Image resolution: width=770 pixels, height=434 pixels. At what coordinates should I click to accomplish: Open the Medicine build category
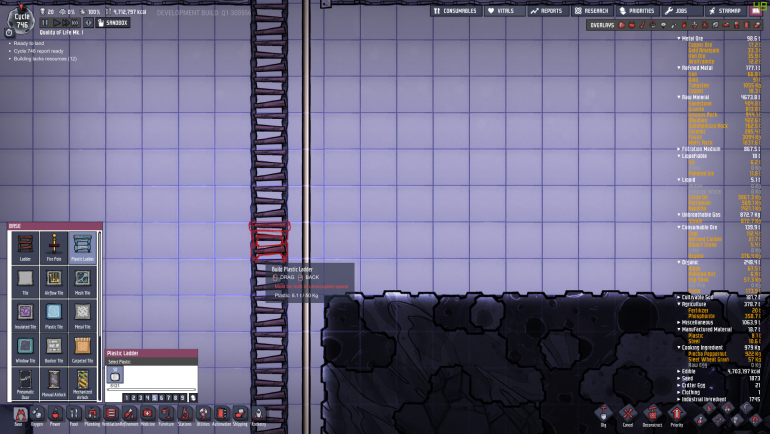(x=148, y=415)
